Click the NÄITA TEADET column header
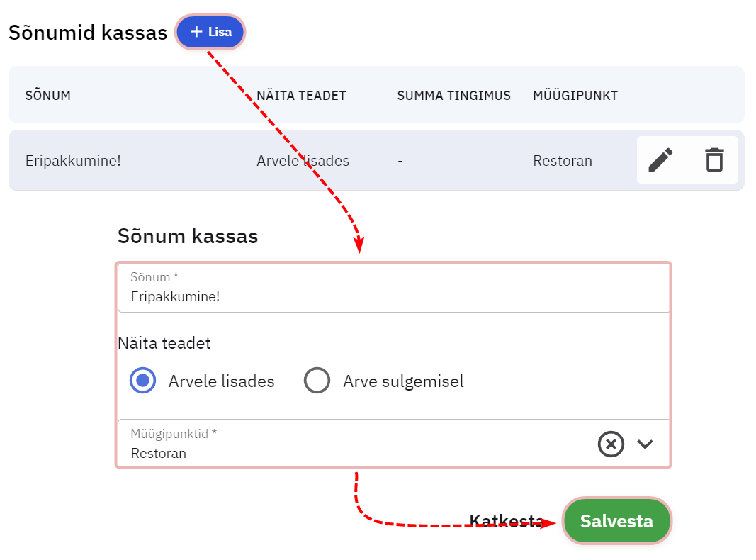 [x=301, y=96]
